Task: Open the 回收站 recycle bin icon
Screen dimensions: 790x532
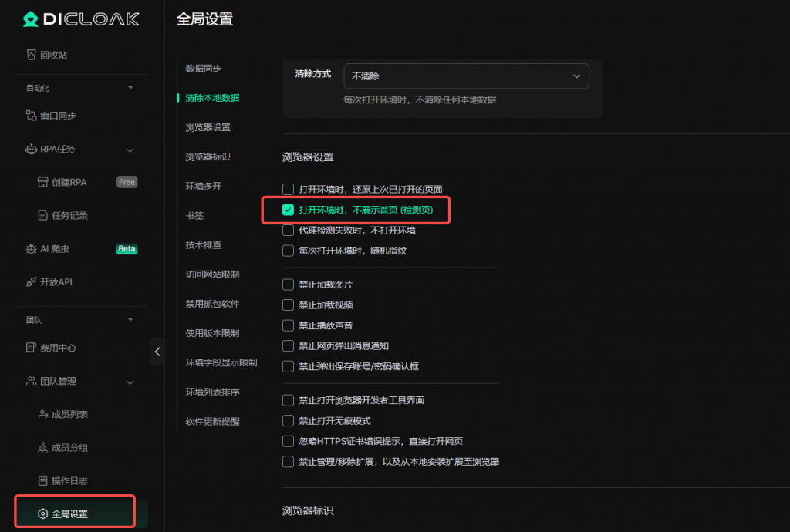Action: 32,56
